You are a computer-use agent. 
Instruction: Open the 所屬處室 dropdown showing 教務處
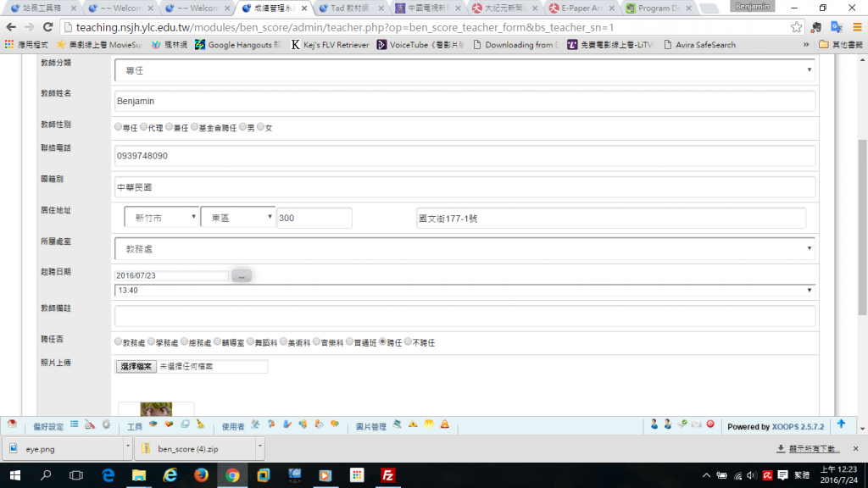(x=465, y=249)
